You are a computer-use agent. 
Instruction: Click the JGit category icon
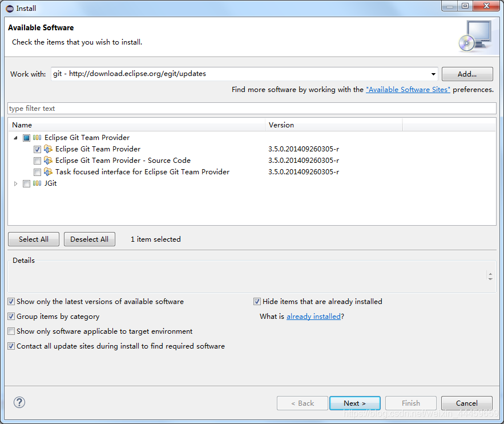[37, 183]
